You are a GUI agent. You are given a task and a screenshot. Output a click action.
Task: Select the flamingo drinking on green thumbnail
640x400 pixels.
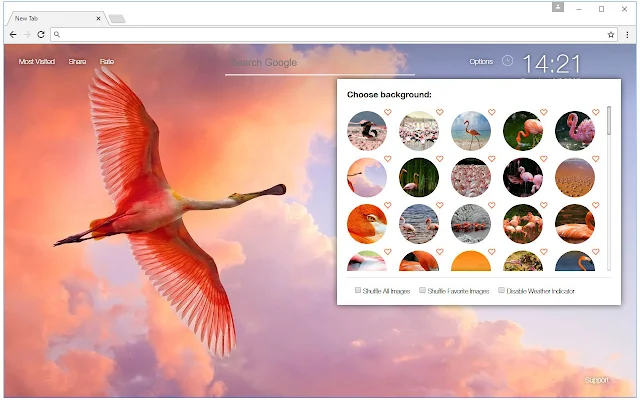[523, 131]
